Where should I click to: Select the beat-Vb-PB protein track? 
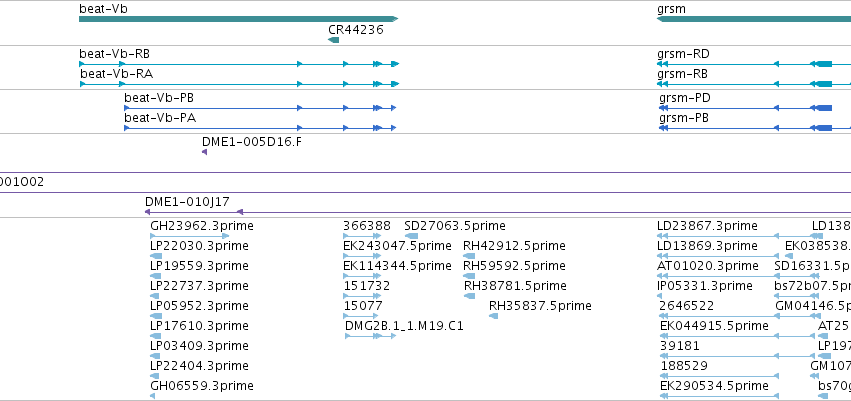point(260,108)
